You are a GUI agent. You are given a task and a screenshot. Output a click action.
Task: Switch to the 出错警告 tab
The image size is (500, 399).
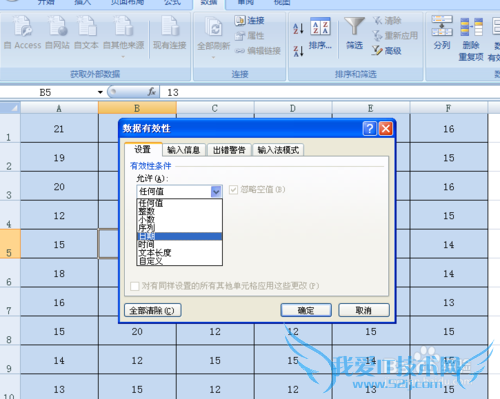pos(229,150)
